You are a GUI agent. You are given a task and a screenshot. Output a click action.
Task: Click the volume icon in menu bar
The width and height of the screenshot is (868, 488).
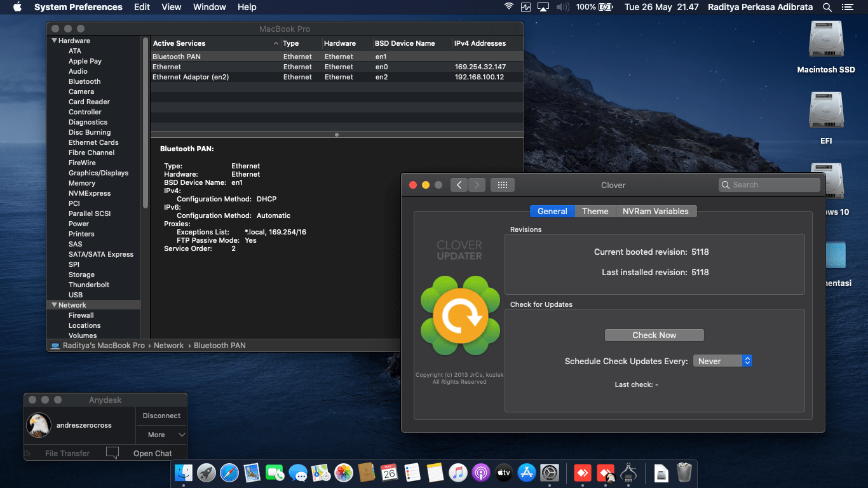click(562, 7)
